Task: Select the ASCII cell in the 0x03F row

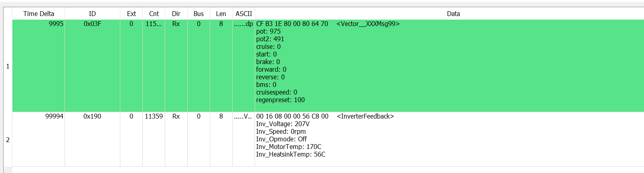Action: 243,24
